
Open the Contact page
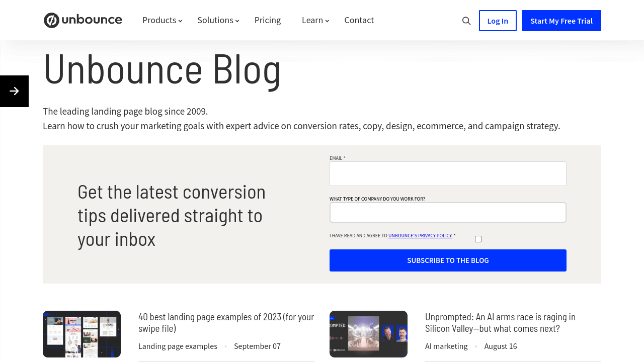point(359,20)
